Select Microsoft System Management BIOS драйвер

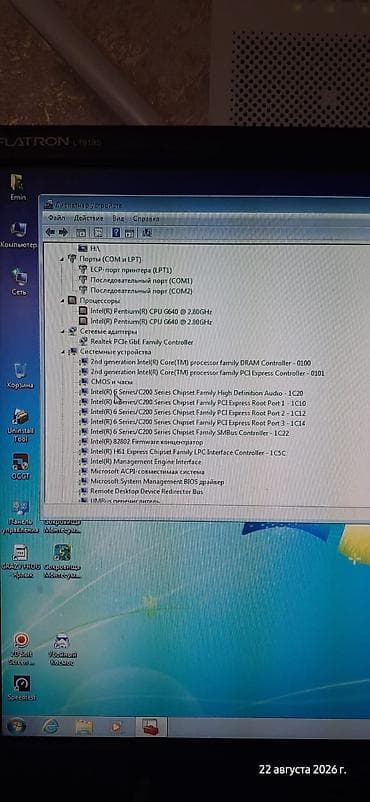coord(157,481)
